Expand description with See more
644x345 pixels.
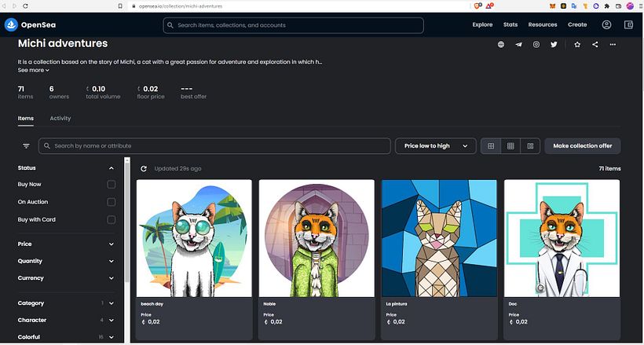(x=33, y=70)
